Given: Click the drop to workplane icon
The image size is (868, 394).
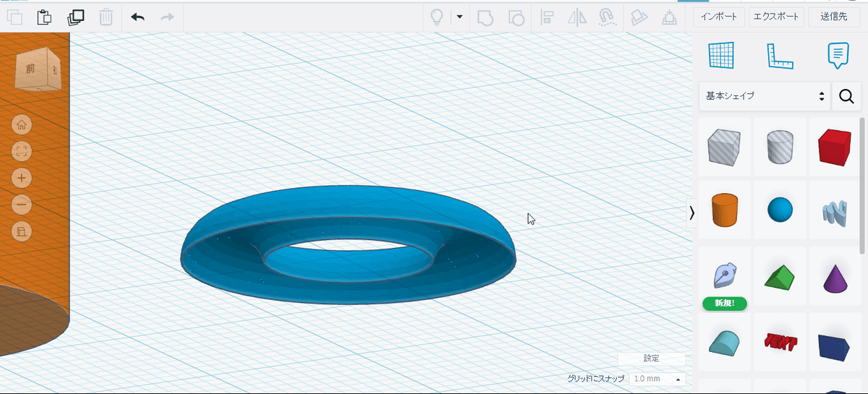Looking at the screenshot, I should coord(669,17).
